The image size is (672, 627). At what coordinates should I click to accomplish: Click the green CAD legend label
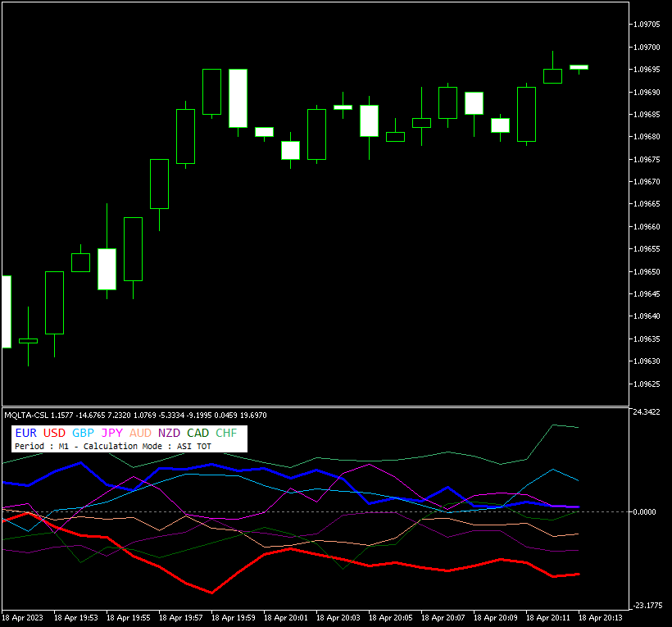(198, 433)
